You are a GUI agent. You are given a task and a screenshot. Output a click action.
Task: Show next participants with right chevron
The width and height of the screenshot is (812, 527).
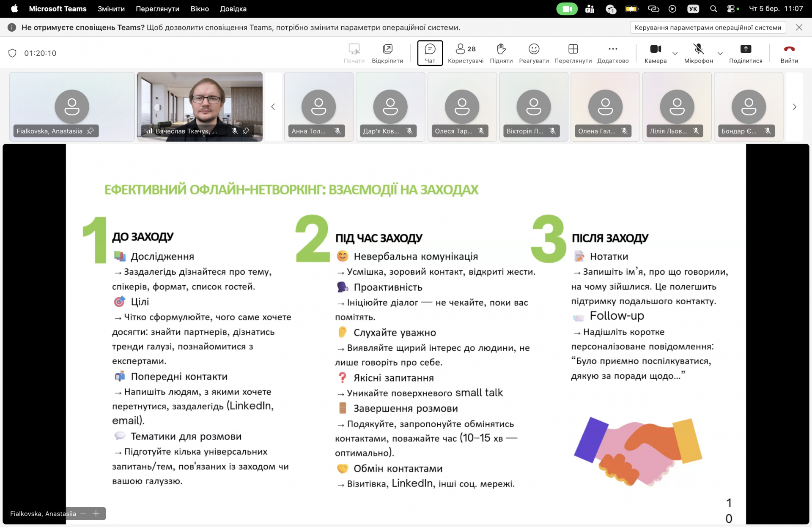pos(794,107)
